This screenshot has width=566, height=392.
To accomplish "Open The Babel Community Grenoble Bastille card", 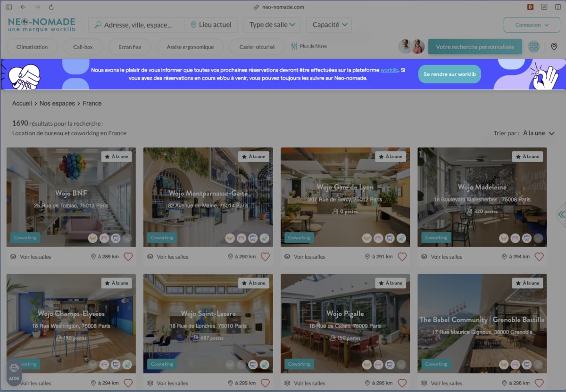I will tap(482, 324).
